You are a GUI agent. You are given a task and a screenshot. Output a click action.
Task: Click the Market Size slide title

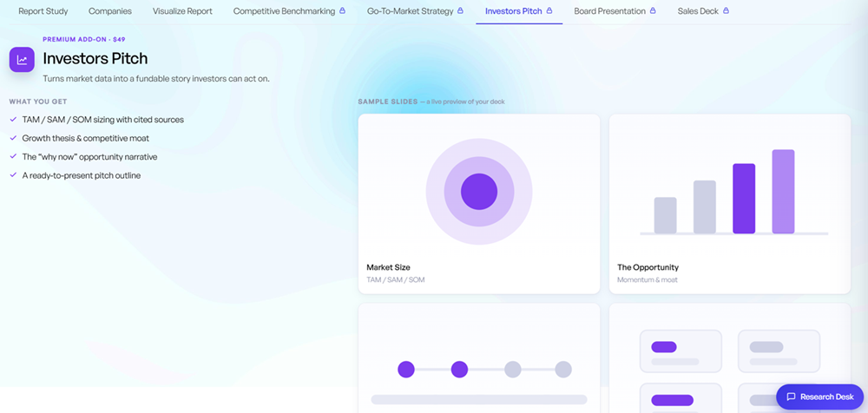388,267
